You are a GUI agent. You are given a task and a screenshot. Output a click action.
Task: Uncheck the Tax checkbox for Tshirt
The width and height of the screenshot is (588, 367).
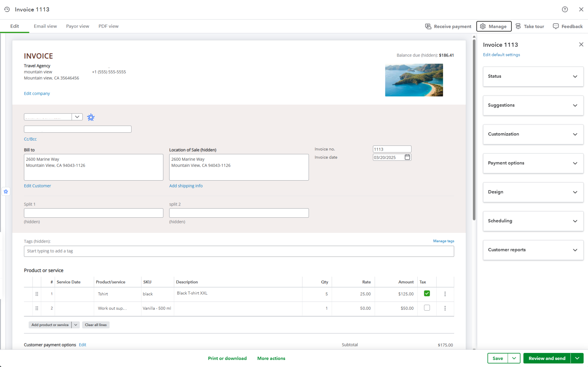click(x=427, y=293)
